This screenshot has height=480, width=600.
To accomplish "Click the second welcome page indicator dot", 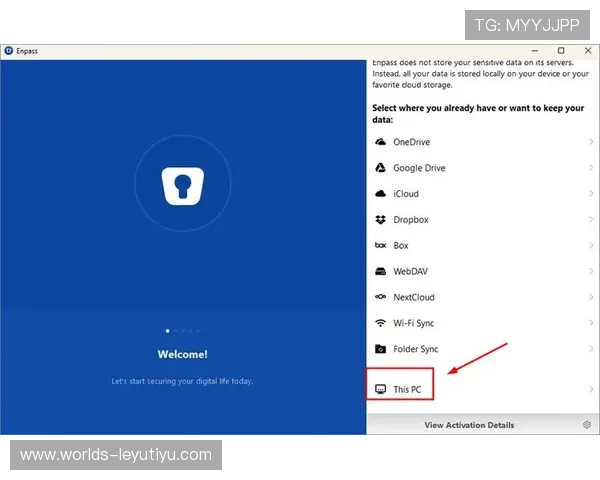I will pyautogui.click(x=175, y=330).
